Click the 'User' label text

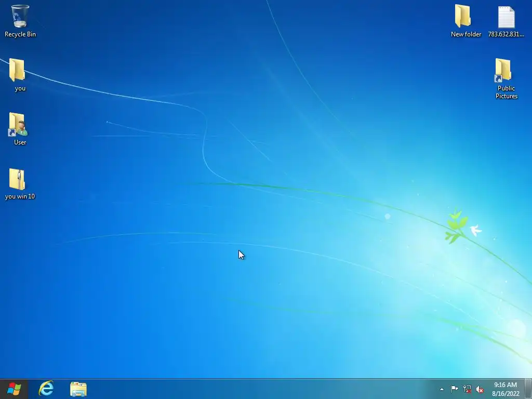pos(20,142)
